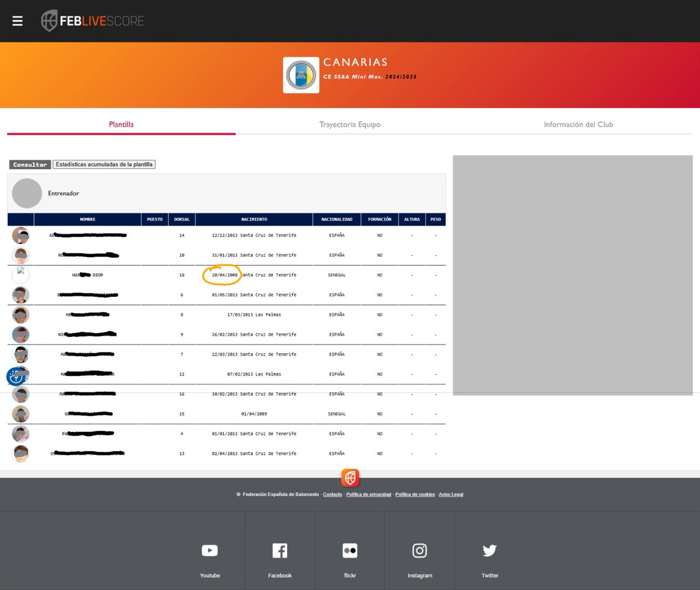Click broken image of Diop, dorsal 18
Screen dimensions: 700x590
(21, 275)
